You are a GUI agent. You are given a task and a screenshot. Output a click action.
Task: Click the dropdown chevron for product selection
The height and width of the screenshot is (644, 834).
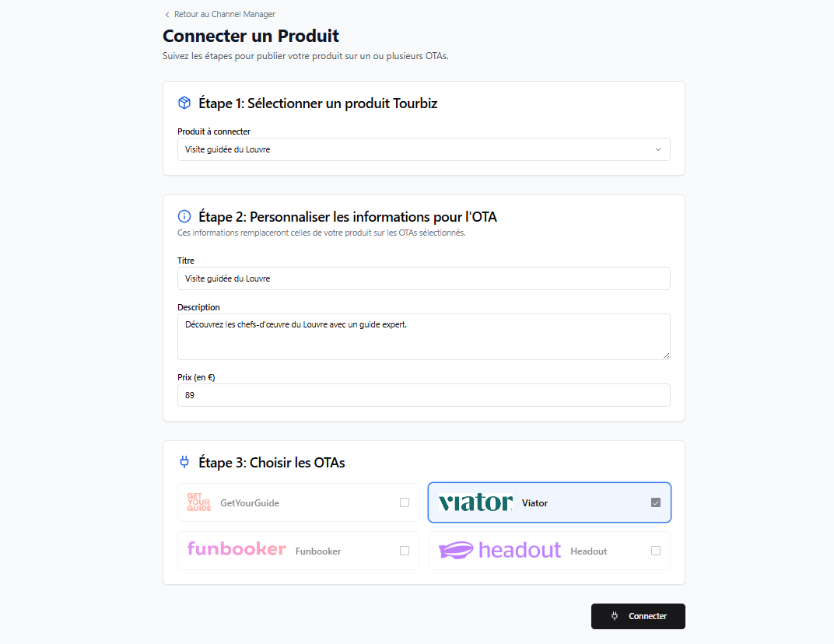pos(657,149)
